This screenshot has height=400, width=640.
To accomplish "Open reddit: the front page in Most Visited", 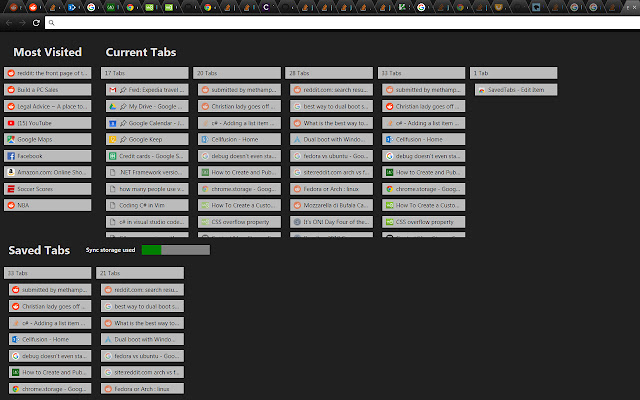I will click(x=48, y=73).
